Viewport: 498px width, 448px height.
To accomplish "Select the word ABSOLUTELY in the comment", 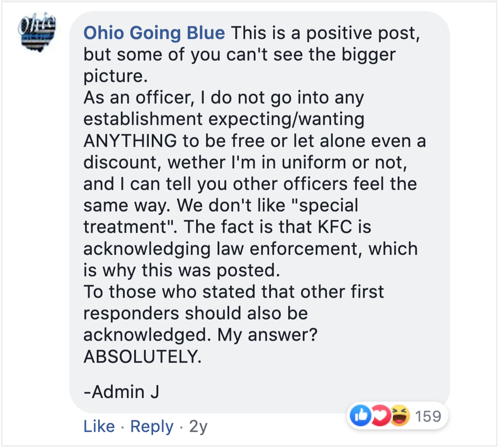I will (x=142, y=356).
